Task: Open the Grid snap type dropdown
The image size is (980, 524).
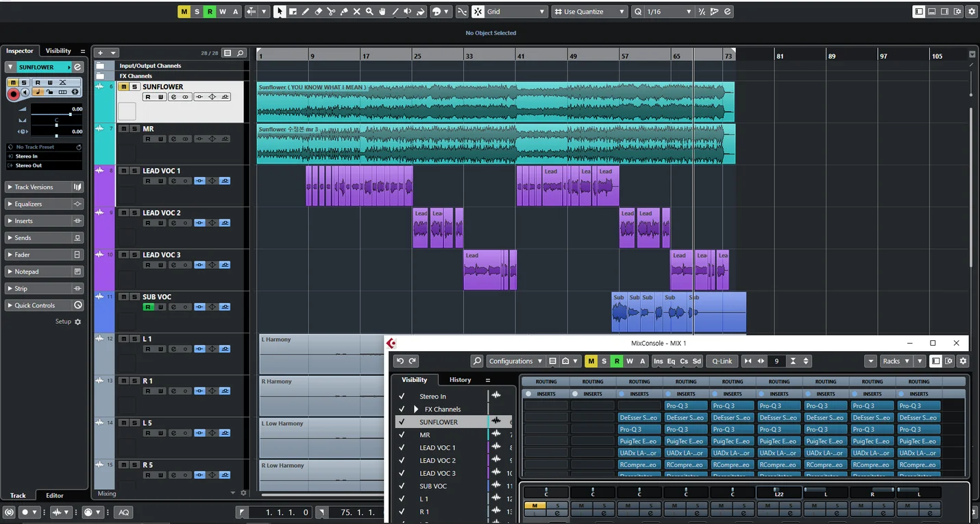Action: click(516, 12)
